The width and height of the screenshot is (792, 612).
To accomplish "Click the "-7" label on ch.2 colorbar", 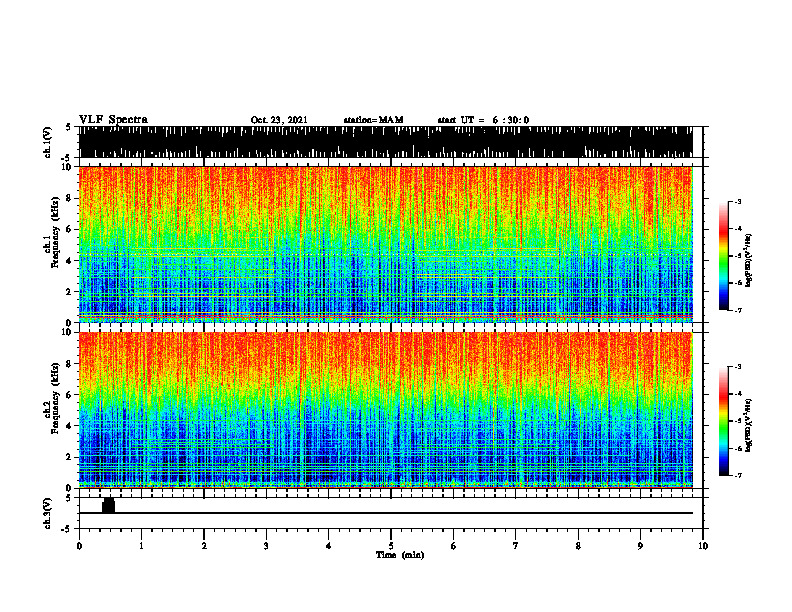I will click(x=737, y=475).
